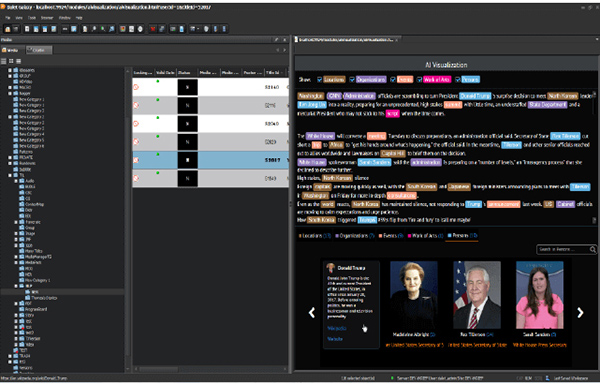Click the Rex Tillerson portrait thumbnail

coord(477,295)
